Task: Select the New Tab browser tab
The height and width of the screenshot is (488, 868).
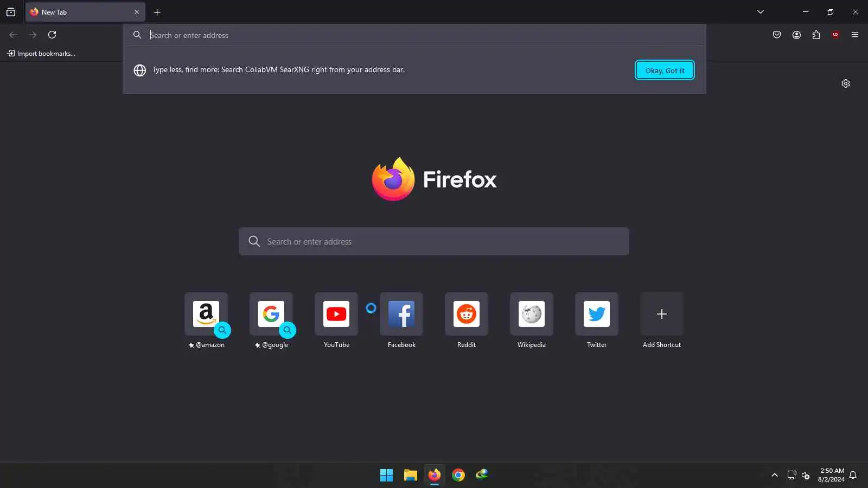Action: [85, 12]
